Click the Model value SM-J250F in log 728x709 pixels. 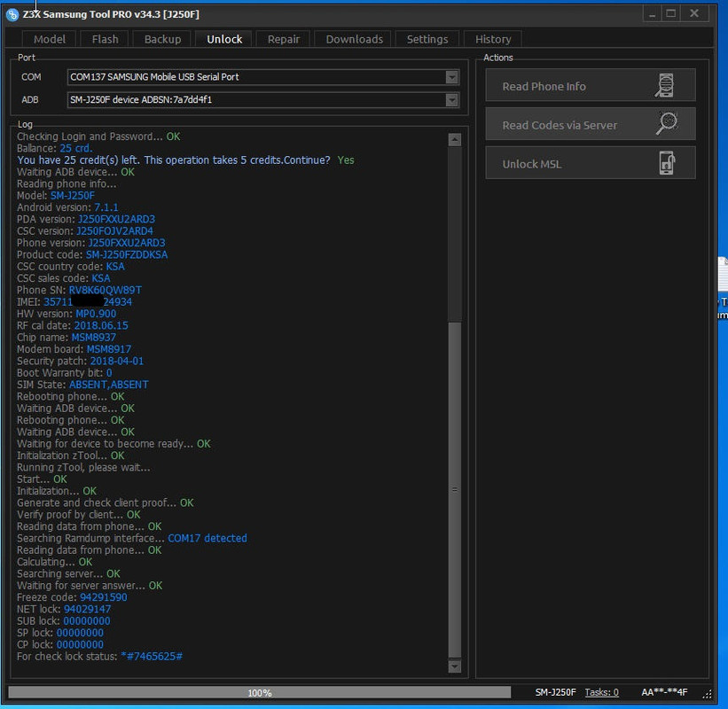pyautogui.click(x=72, y=196)
